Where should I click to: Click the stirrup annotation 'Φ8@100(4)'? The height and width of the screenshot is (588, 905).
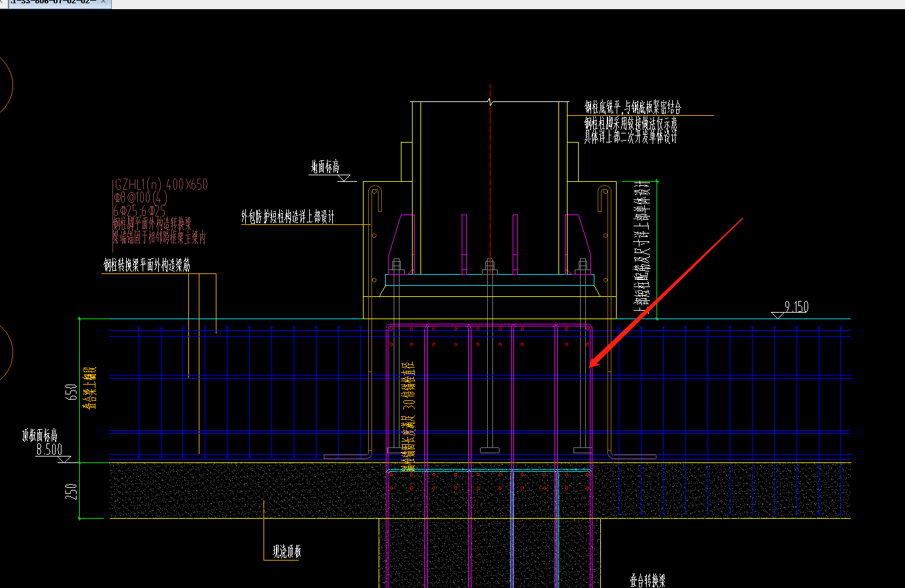tap(141, 198)
